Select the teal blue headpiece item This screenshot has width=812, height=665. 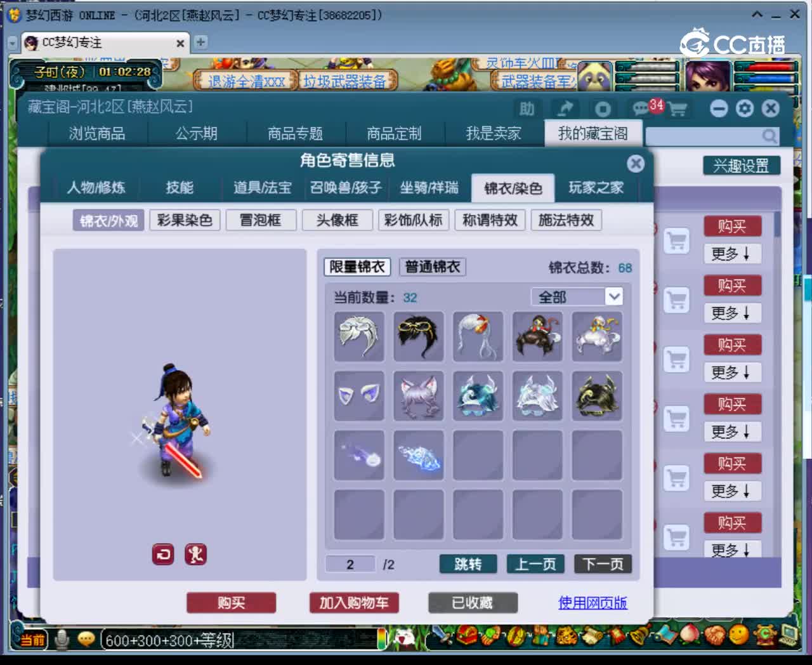478,396
